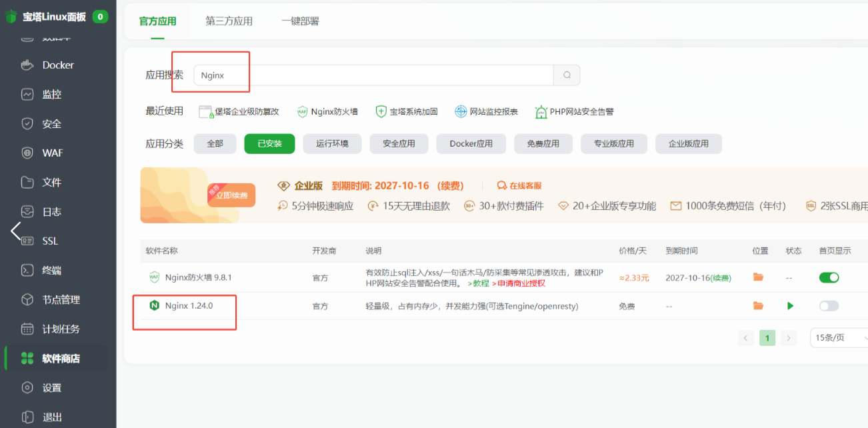Viewport: 868px width, 428px height.
Task: Select page 1 in pagination
Action: (767, 338)
